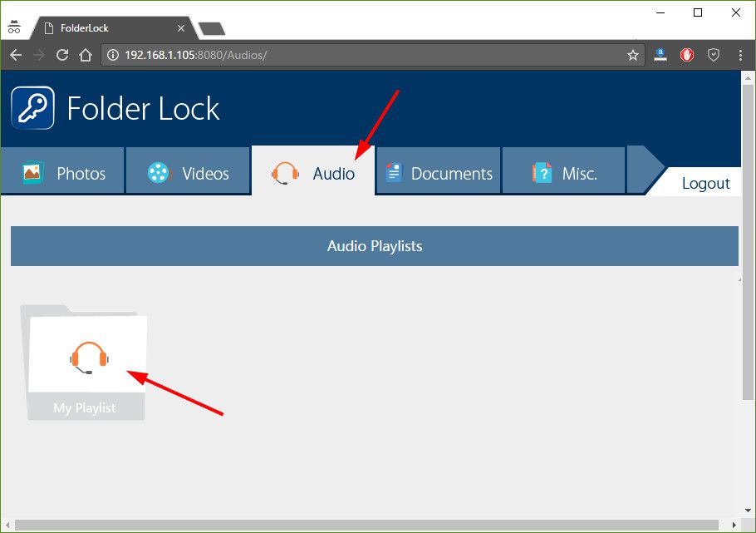Image resolution: width=756 pixels, height=533 pixels.
Task: Click the Misc. question mark icon
Action: [542, 173]
